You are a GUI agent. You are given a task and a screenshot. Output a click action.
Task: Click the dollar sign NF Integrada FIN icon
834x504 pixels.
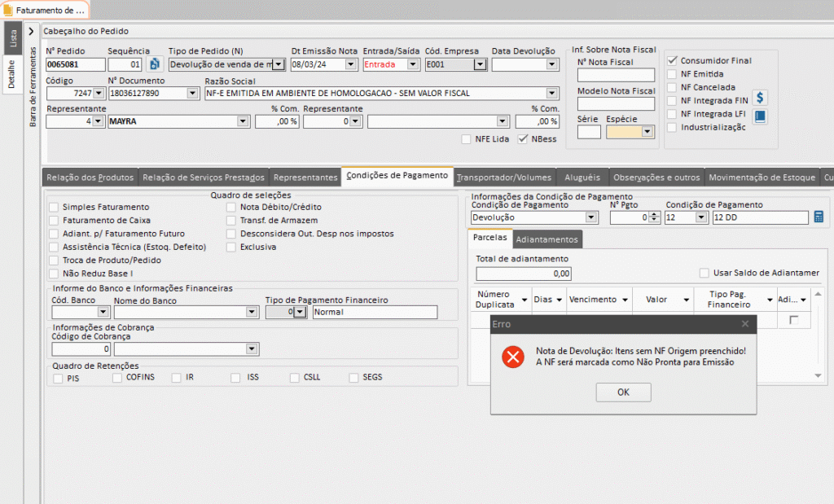coord(760,98)
